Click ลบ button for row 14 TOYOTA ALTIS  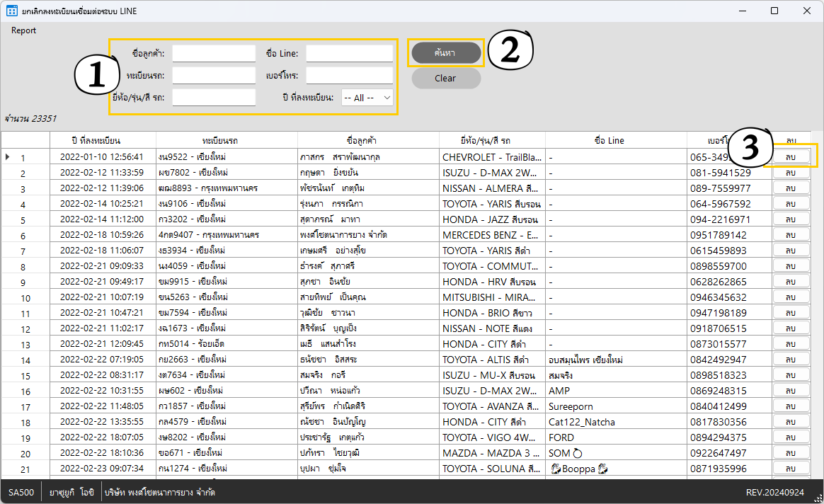[791, 360]
